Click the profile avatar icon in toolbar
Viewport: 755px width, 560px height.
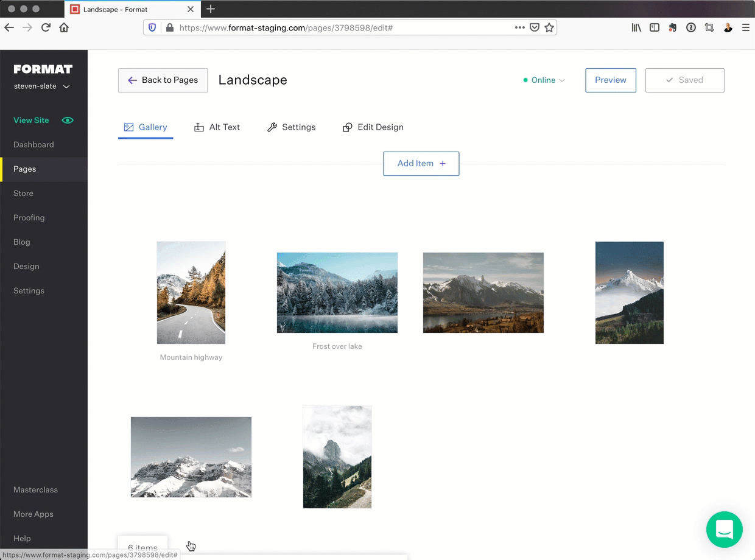click(x=728, y=27)
